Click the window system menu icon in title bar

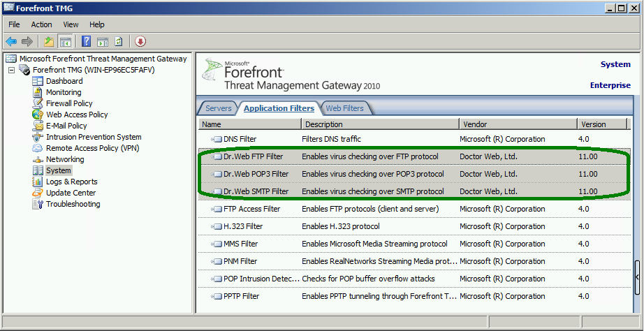coord(8,8)
